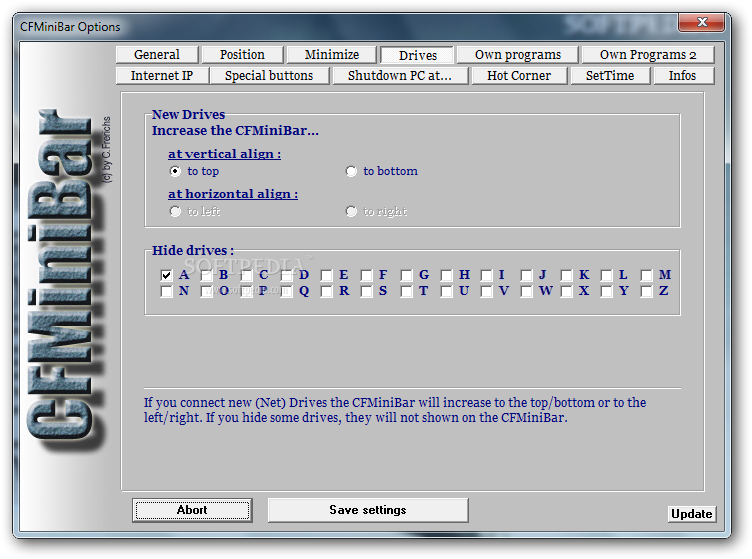
Task: Check hide drive I checkbox
Action: pyautogui.click(x=486, y=275)
